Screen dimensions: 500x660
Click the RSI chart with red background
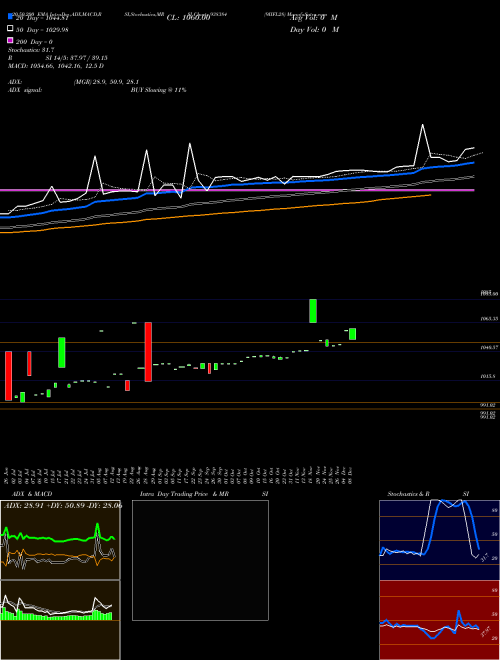click(x=439, y=620)
